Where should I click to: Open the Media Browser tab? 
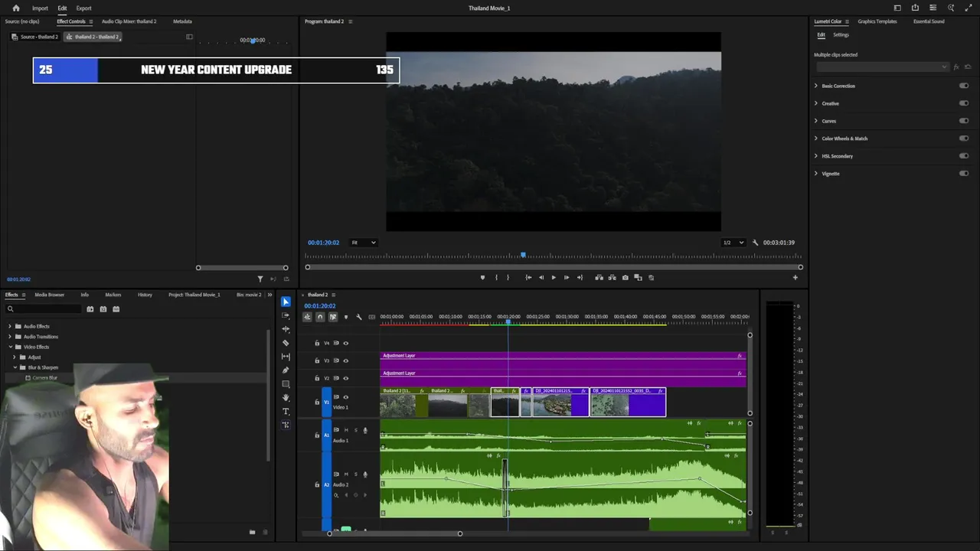pos(50,295)
